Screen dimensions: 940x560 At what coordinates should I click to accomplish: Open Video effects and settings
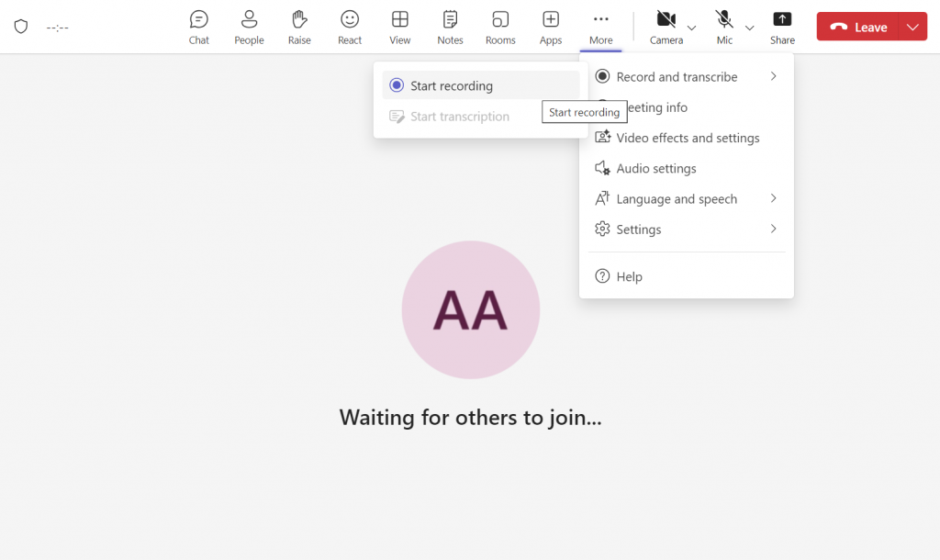[687, 138]
